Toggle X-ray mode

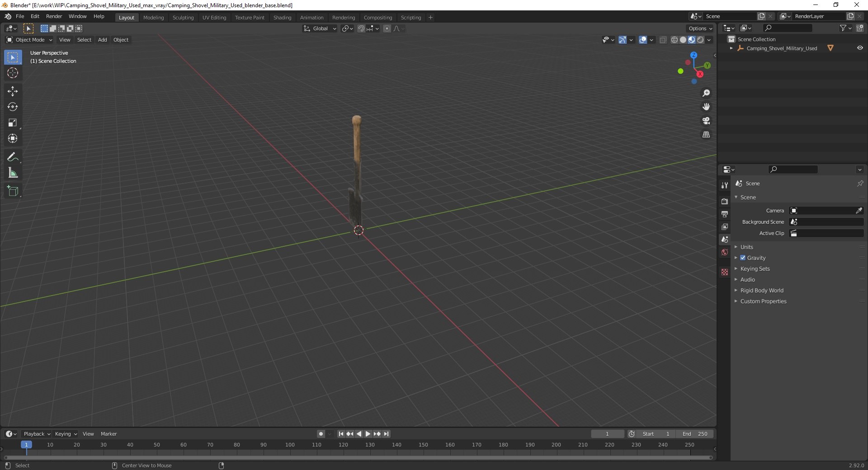(663, 40)
